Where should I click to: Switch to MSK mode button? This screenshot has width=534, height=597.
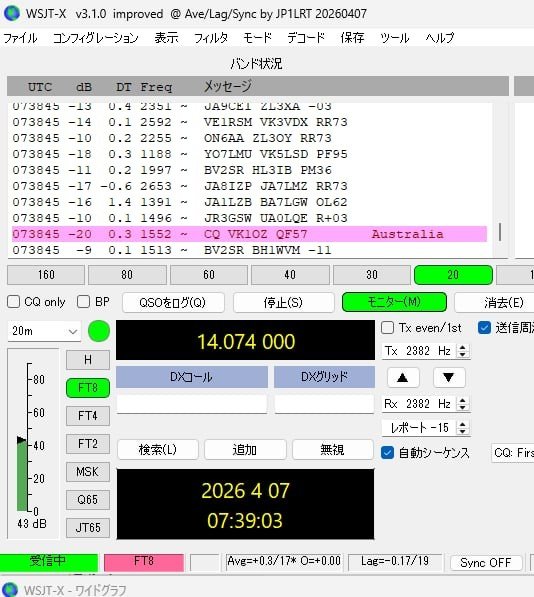click(x=88, y=472)
